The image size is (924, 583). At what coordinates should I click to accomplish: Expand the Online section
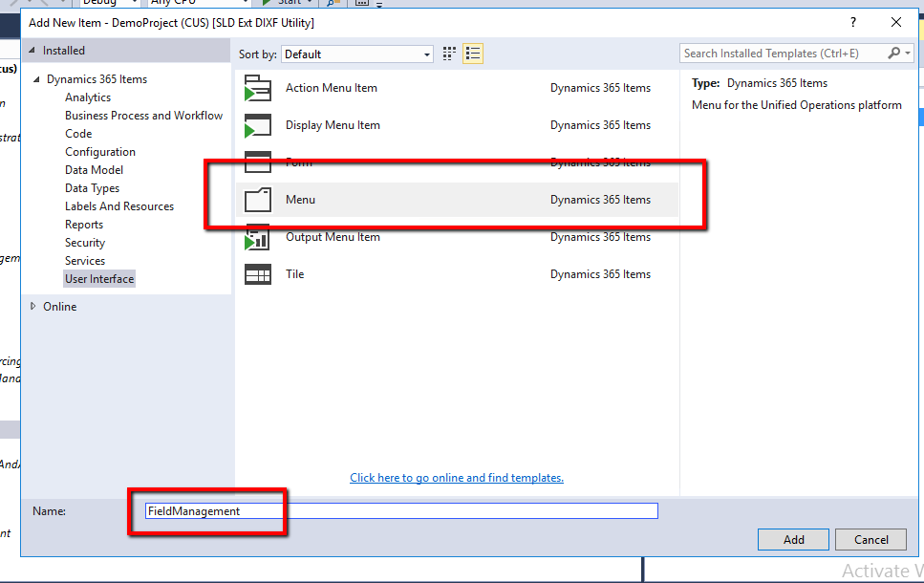[x=33, y=307]
